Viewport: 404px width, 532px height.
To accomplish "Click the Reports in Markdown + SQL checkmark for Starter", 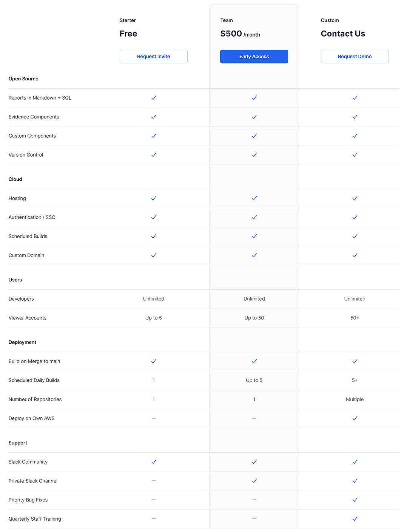I will point(154,98).
